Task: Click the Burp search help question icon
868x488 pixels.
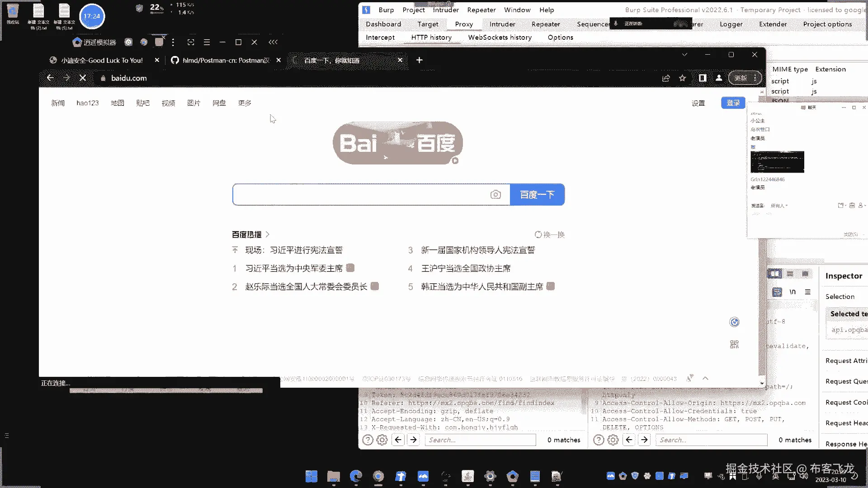Action: tap(368, 440)
